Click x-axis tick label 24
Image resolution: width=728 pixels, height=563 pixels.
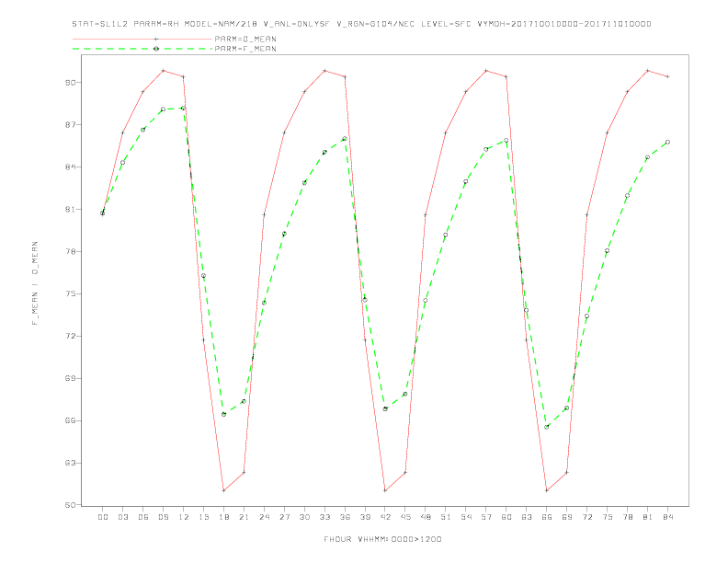(264, 517)
